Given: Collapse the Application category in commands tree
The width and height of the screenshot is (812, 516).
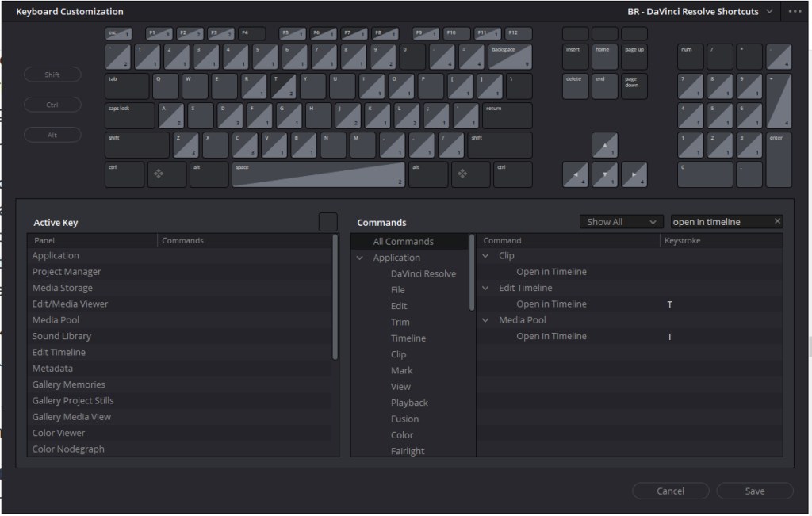Looking at the screenshot, I should (x=360, y=258).
